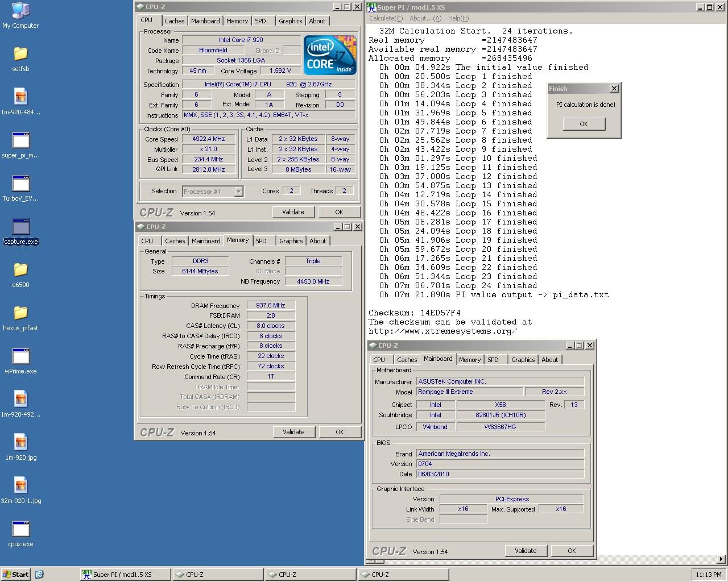This screenshot has width=728, height=582.
Task: Click the xtremesystems.org URL text
Action: 443,331
